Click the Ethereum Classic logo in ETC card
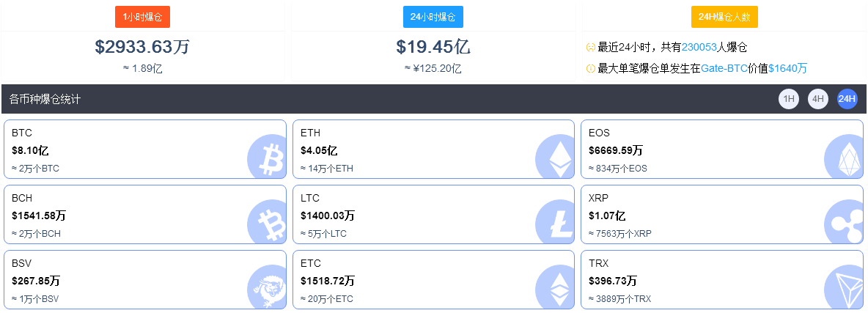The width and height of the screenshot is (868, 313). (555, 287)
